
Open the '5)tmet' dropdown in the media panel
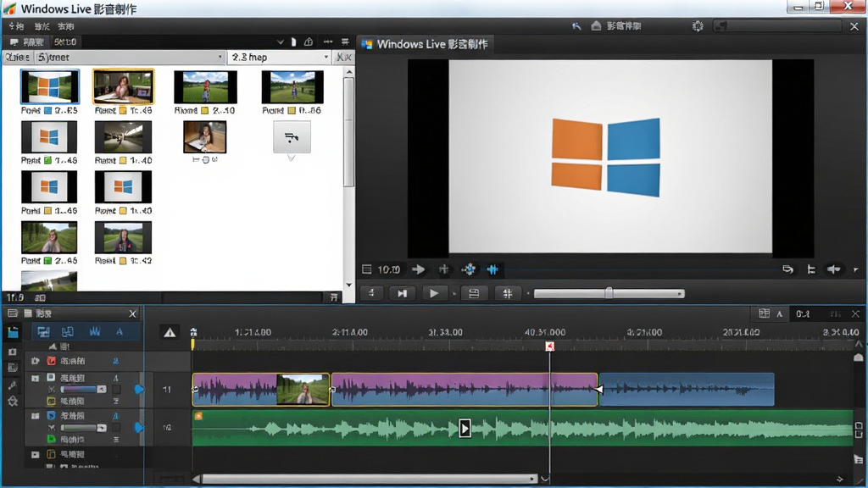130,57
